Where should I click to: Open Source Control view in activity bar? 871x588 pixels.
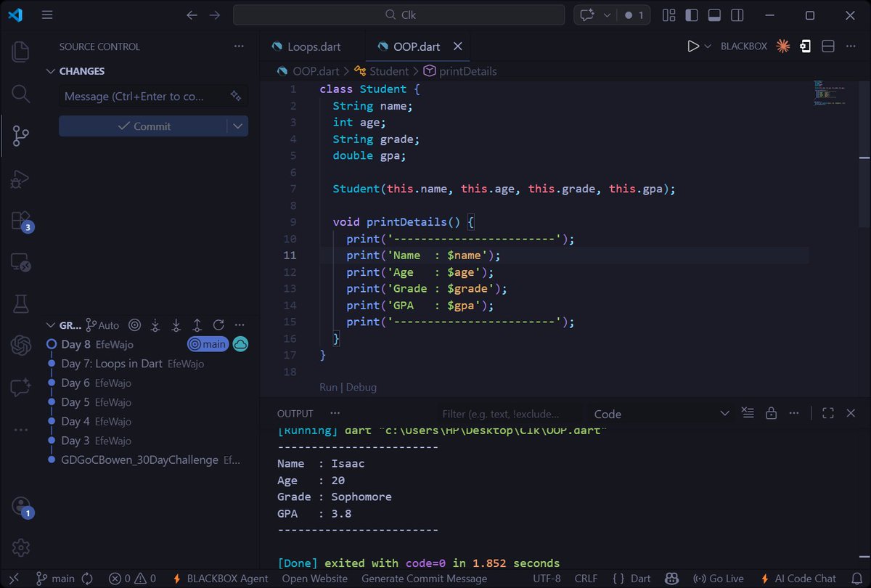click(20, 136)
